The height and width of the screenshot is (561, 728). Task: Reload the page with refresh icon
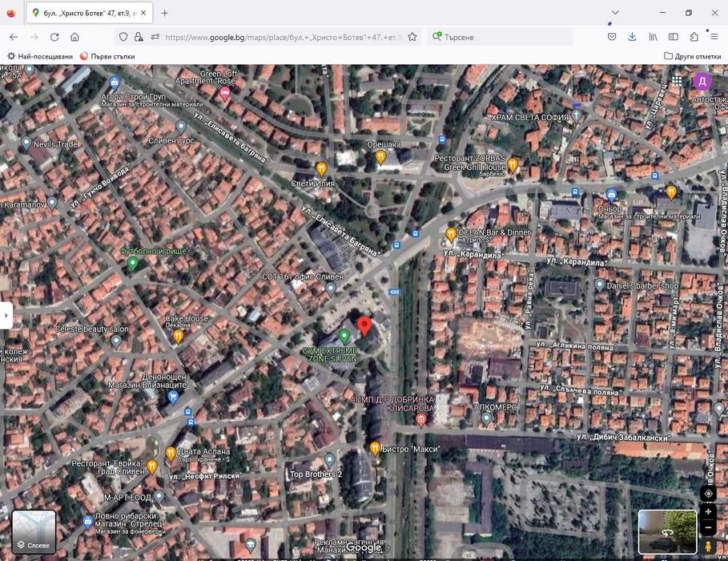(x=54, y=37)
